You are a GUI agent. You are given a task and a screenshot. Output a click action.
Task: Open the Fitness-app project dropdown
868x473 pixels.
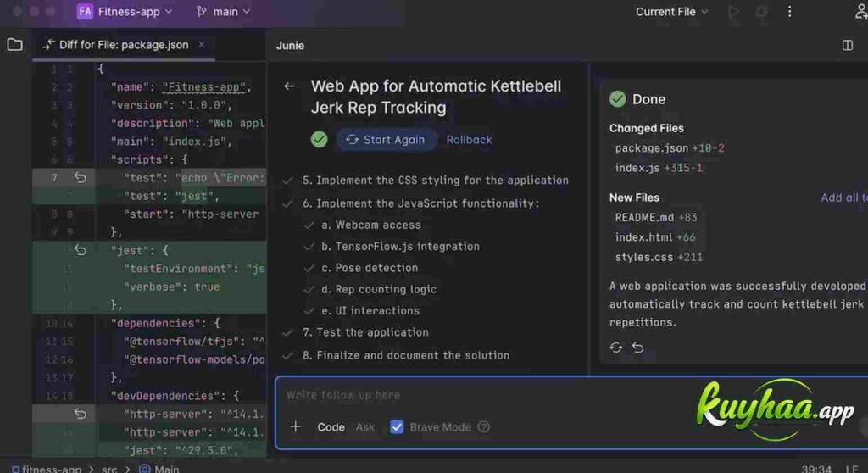coord(125,12)
